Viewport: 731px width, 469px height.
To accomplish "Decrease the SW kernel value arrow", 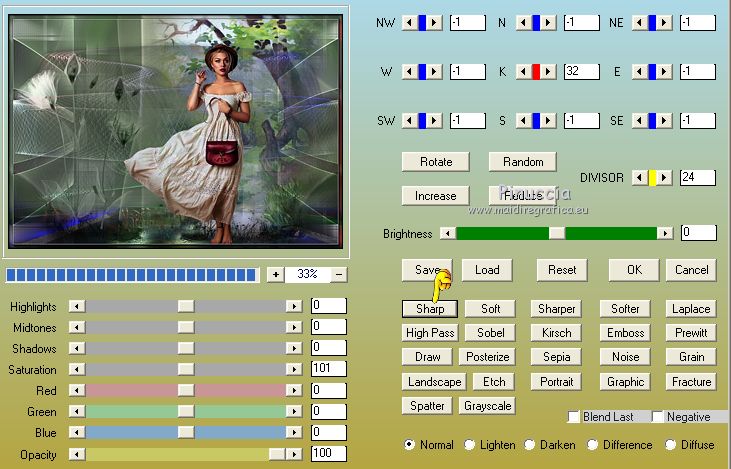I will click(x=410, y=121).
